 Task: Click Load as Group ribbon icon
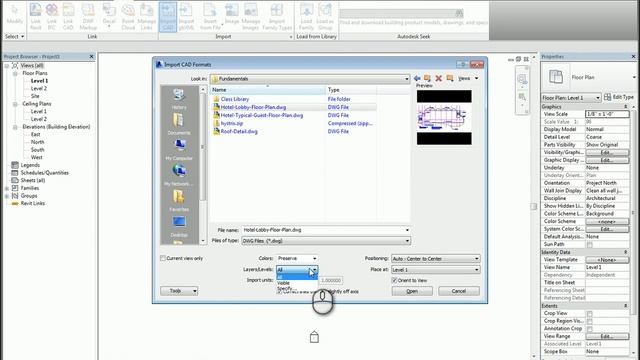325,16
